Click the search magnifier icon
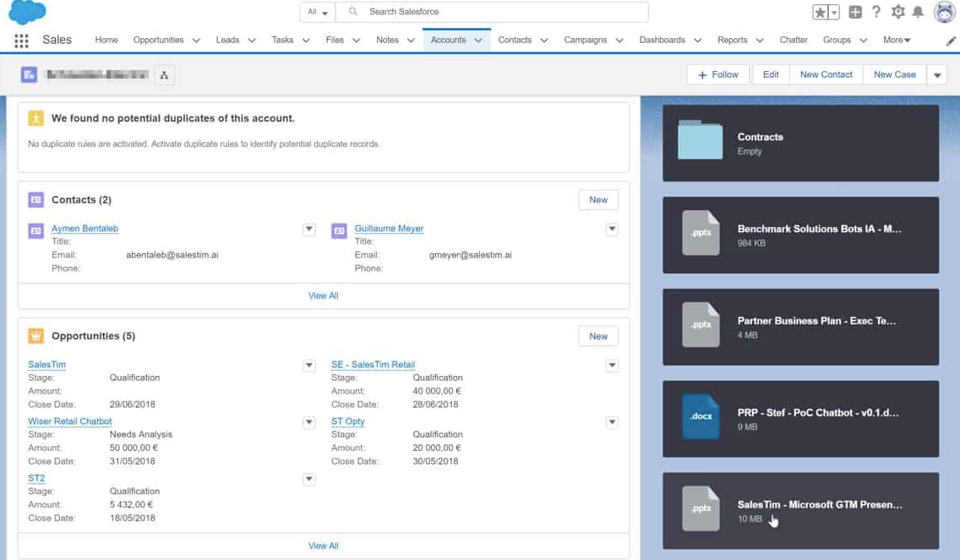The image size is (960, 560). 352,11
